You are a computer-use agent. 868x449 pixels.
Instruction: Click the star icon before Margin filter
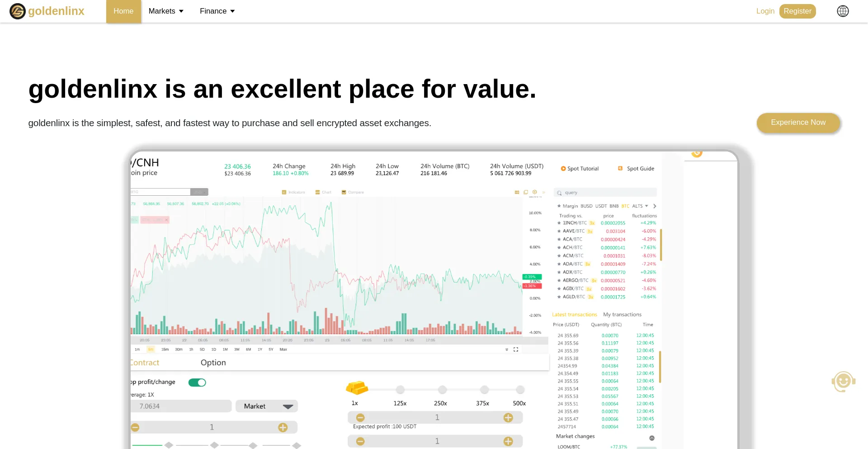pyautogui.click(x=559, y=206)
